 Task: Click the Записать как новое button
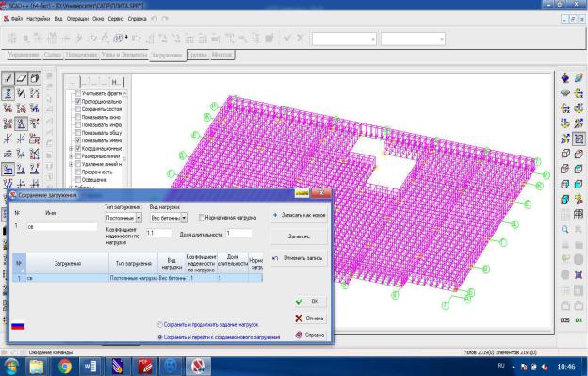pyautogui.click(x=299, y=215)
